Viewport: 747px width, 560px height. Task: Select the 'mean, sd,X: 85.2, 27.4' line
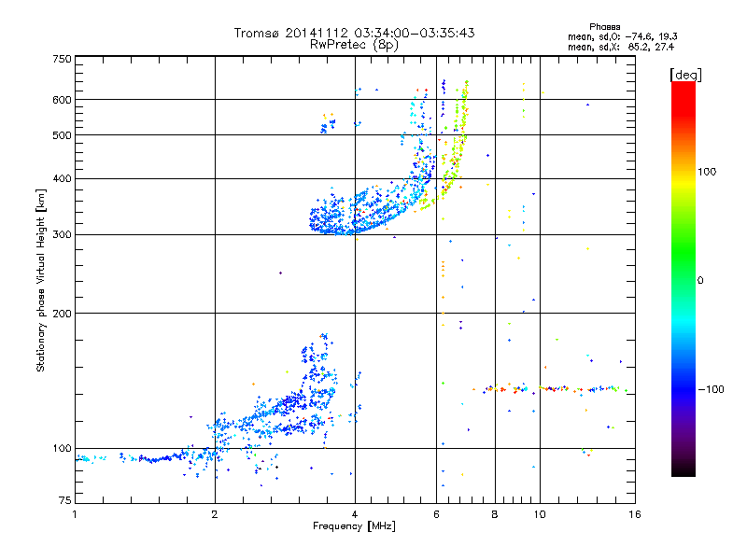pos(621,48)
